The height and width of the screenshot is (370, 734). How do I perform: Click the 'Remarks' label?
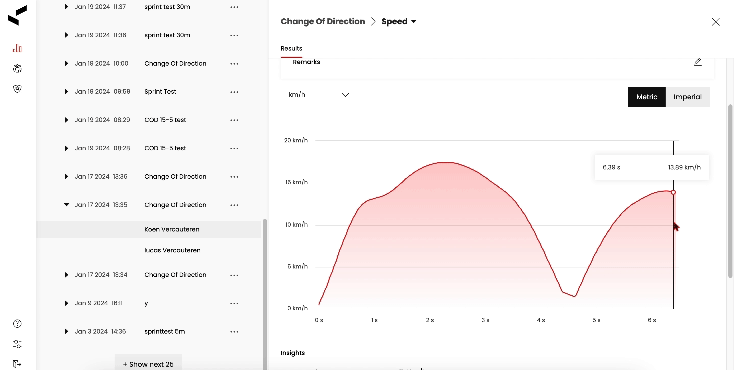click(x=306, y=62)
